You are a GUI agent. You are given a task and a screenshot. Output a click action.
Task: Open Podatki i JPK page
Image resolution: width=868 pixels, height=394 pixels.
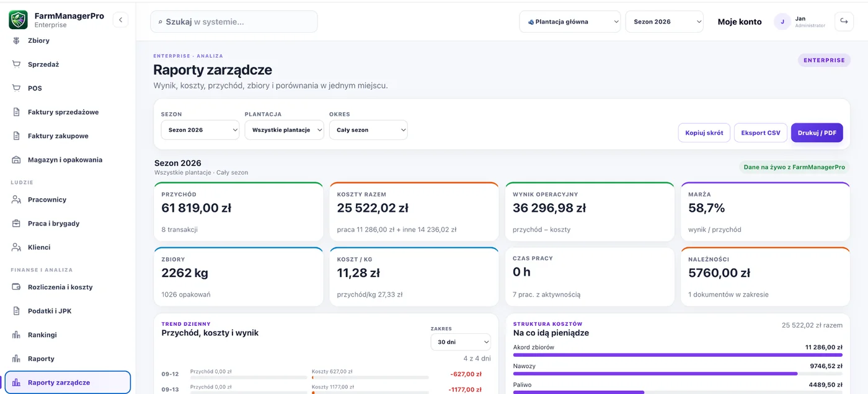[68, 311]
